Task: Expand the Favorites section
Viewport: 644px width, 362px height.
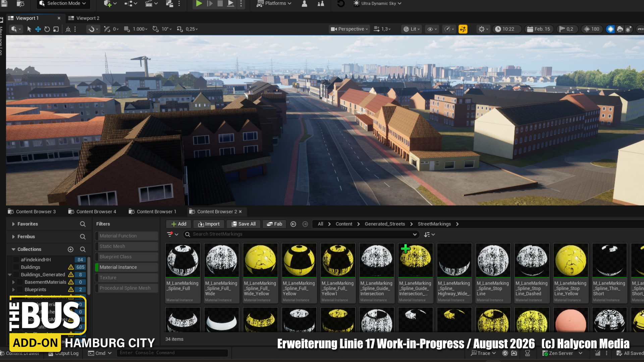Action: [x=13, y=224]
